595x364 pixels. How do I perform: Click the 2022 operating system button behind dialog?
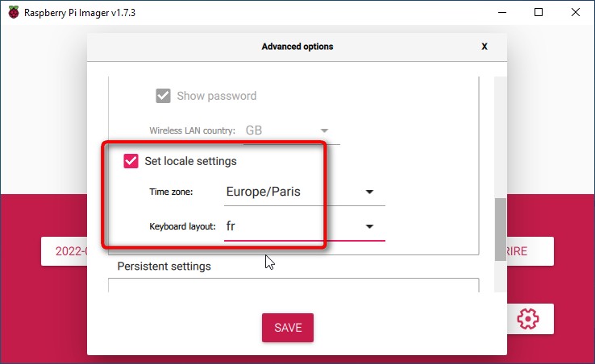pos(64,251)
